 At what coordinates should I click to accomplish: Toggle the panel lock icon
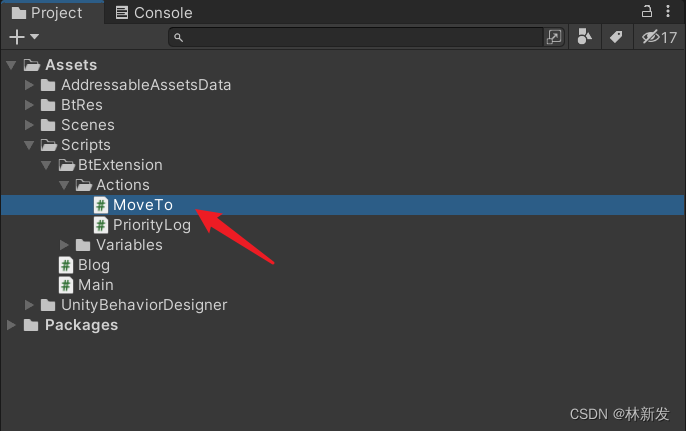[x=647, y=11]
